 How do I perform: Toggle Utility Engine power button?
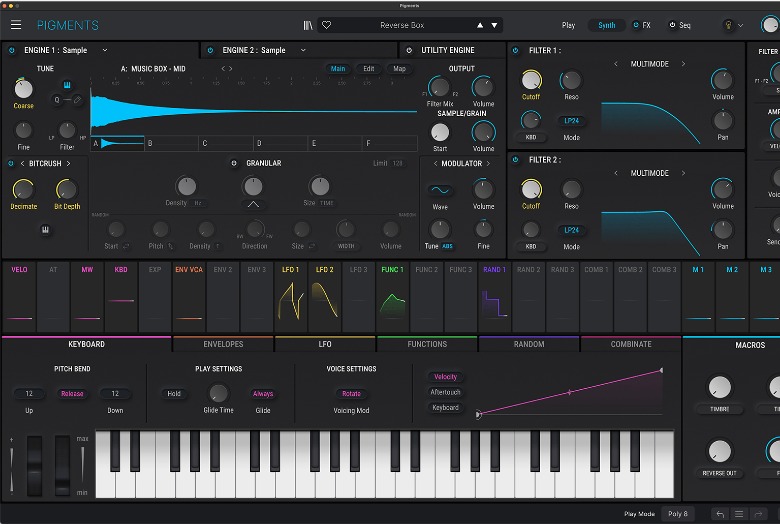click(x=409, y=50)
